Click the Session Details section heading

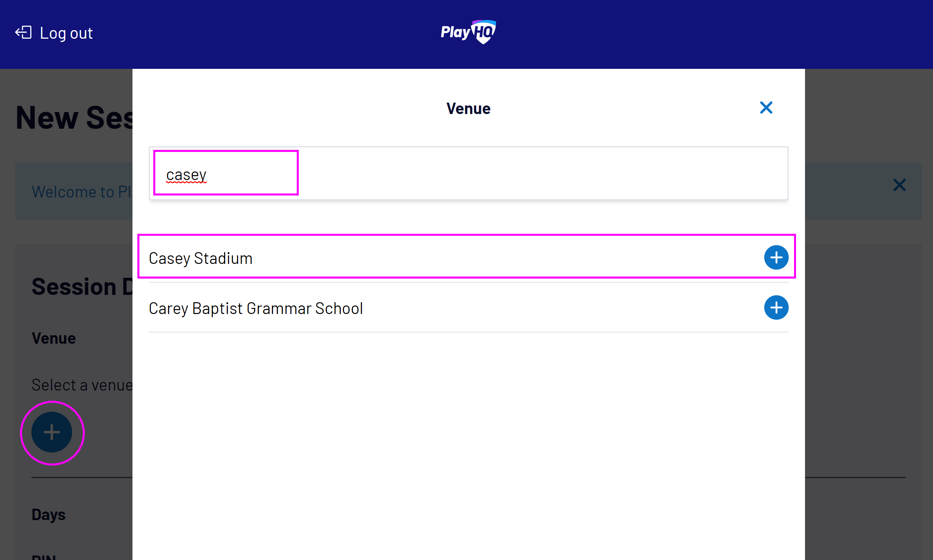pyautogui.click(x=82, y=287)
